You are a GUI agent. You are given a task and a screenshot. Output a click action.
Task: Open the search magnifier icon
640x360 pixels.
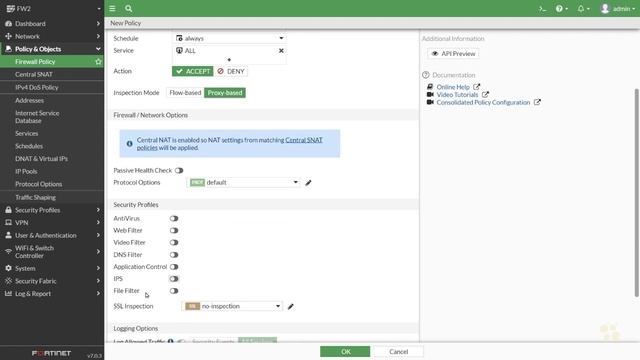[129, 8]
